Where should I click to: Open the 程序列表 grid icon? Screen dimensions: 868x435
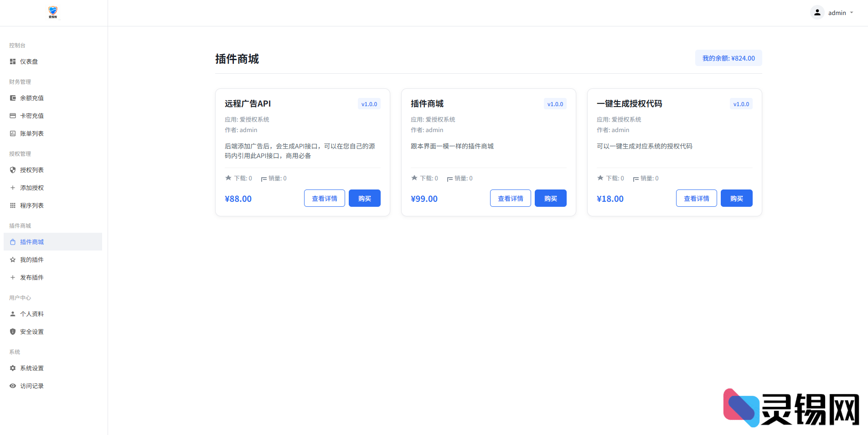tap(12, 205)
